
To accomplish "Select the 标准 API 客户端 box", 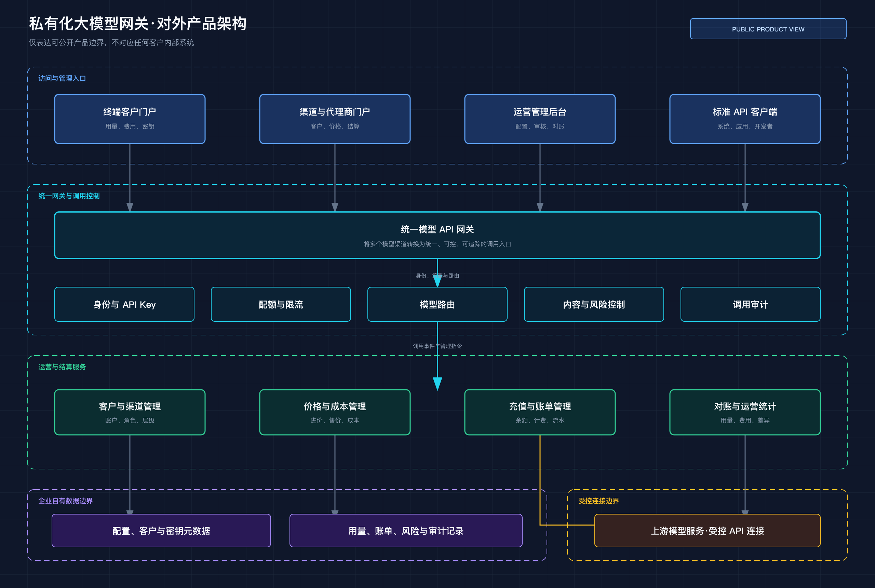I will [x=745, y=119].
